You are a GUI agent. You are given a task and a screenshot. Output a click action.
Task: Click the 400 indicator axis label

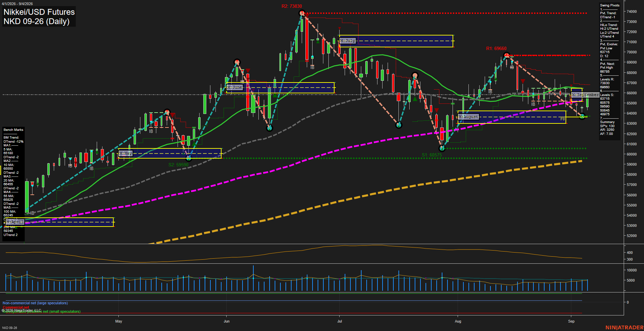629,253
